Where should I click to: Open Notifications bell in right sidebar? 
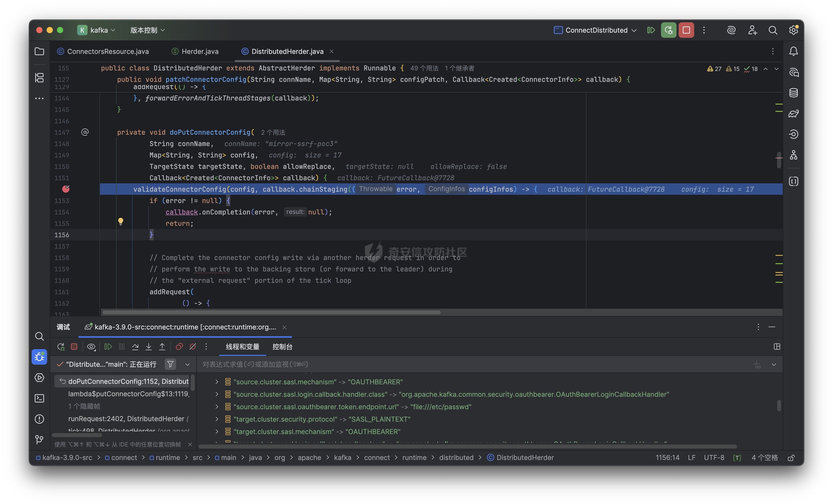793,51
